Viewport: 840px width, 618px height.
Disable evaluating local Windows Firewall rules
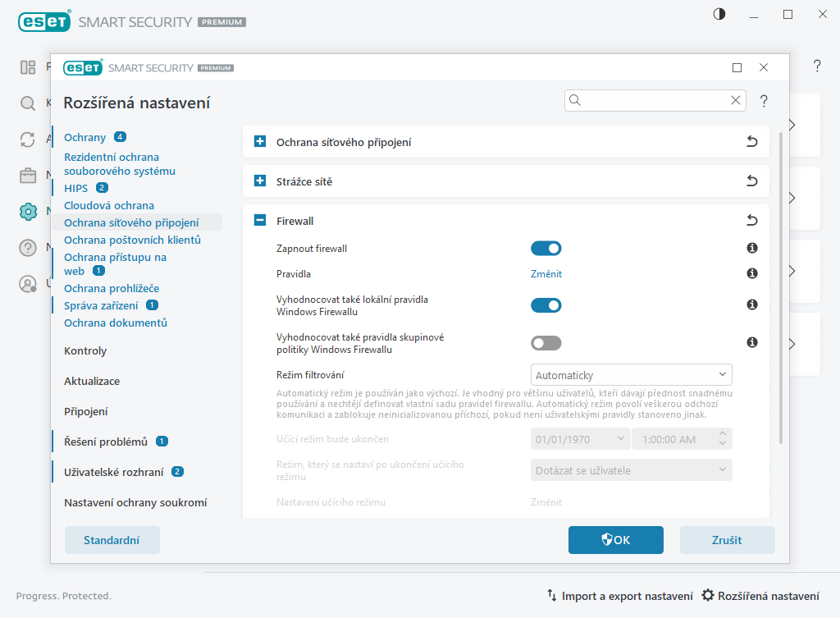pos(546,305)
